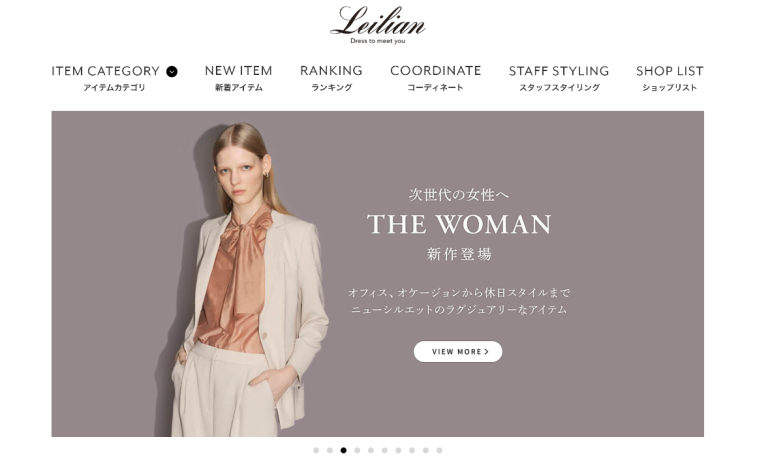This screenshot has height=467, width=770.
Task: Select the first carousel slide dot
Action: [x=316, y=450]
